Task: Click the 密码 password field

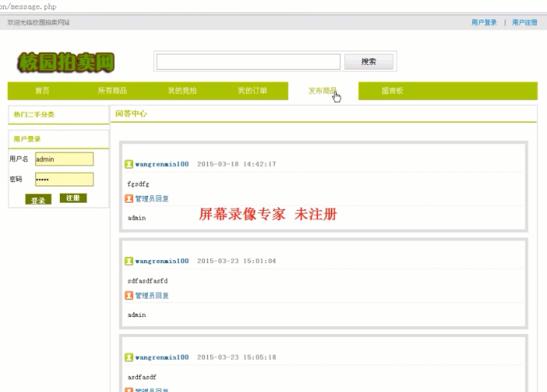Action: 64,179
